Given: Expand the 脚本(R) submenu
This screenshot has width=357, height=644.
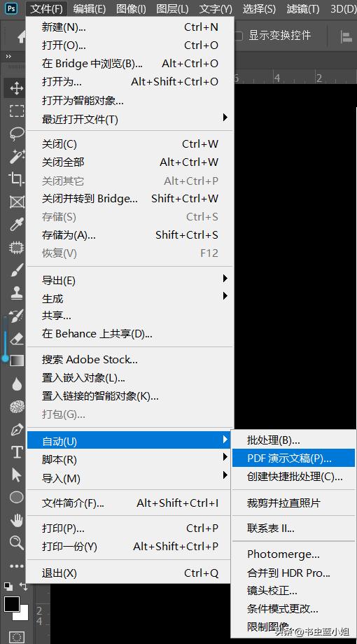Looking at the screenshot, I should (129, 459).
